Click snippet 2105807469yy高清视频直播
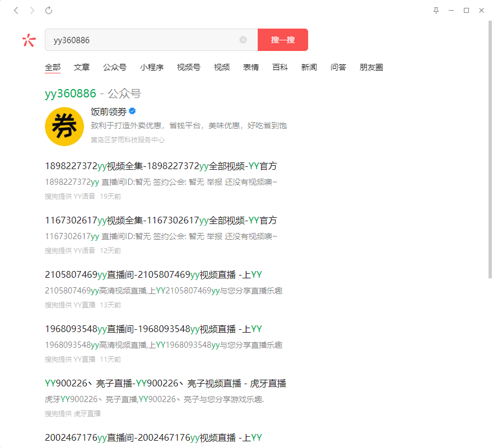The width and height of the screenshot is (493, 448). click(x=164, y=291)
